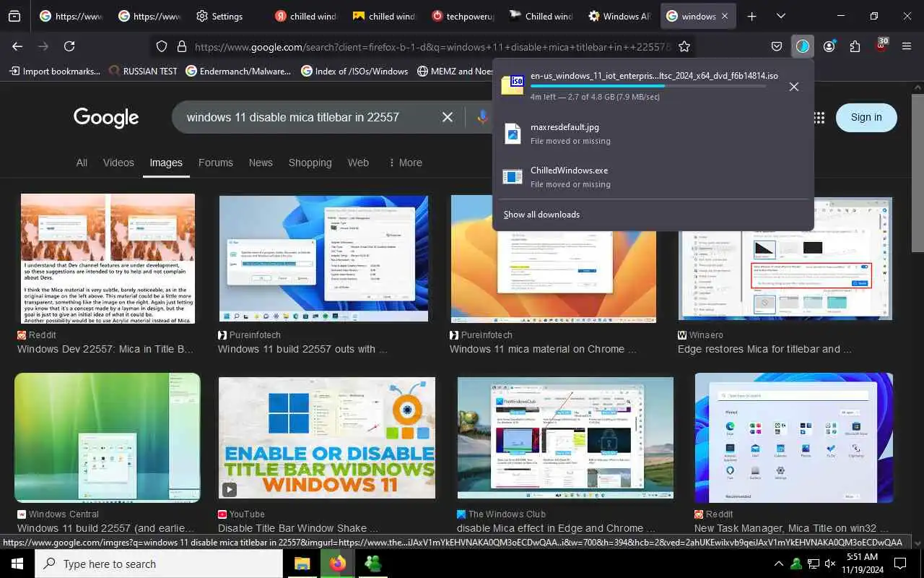Image resolution: width=924 pixels, height=578 pixels.
Task: Click the page vertical scrollbar
Action: (x=918, y=173)
